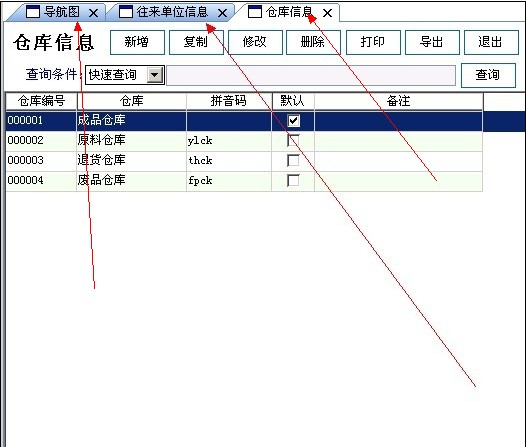Uncheck default checkbox for 成品仓库
The image size is (526, 447).
point(294,121)
